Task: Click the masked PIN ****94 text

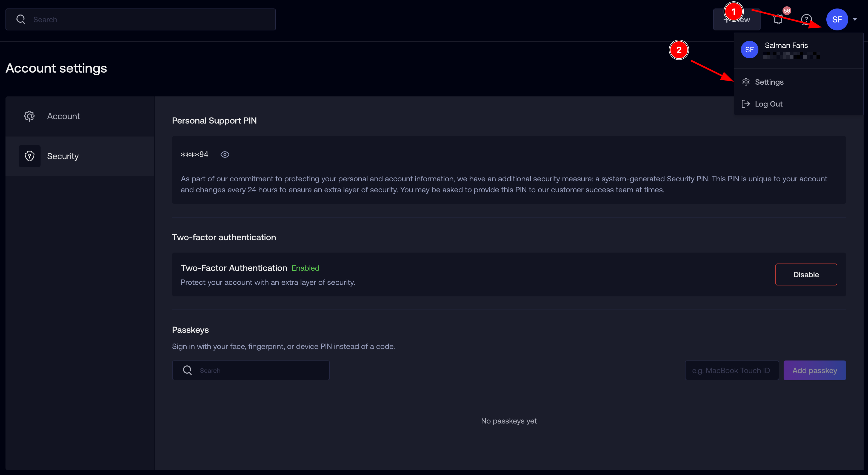Action: coord(195,154)
